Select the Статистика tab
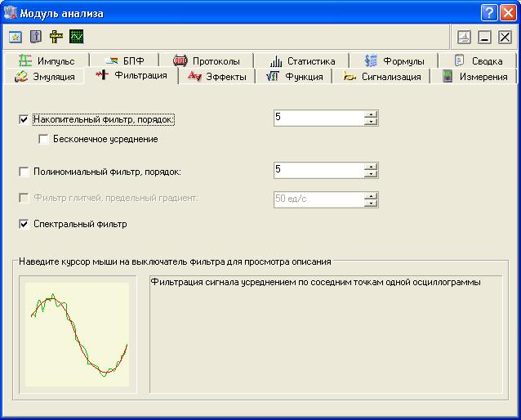521x420 pixels. click(302, 60)
